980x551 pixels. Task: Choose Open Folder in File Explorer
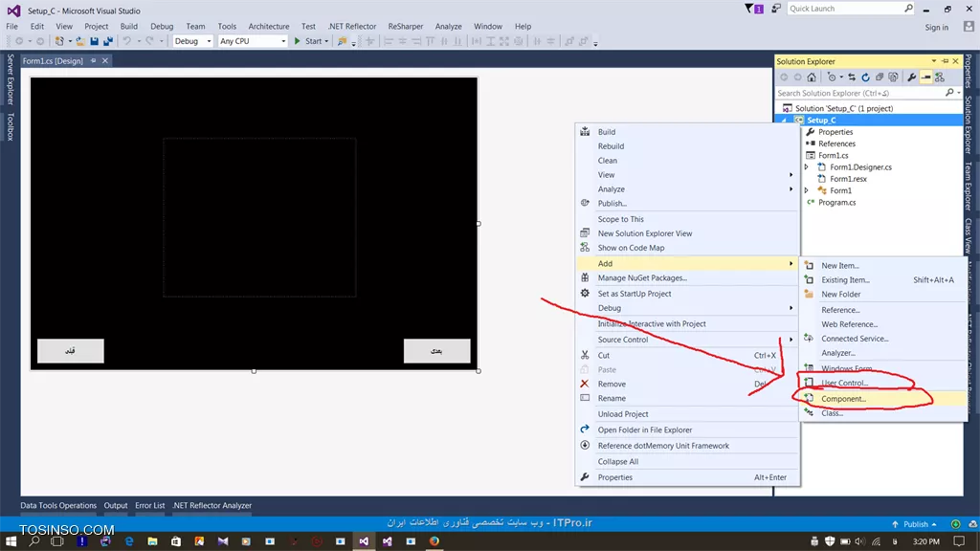686,430
